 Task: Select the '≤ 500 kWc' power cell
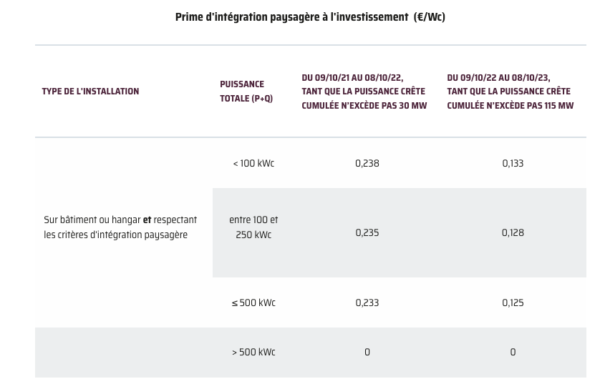[x=253, y=303]
